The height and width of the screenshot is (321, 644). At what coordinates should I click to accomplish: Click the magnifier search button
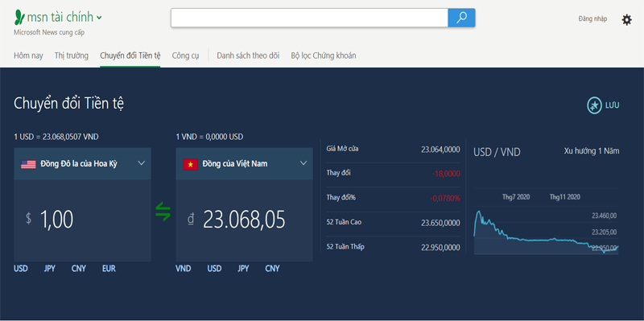point(461,18)
